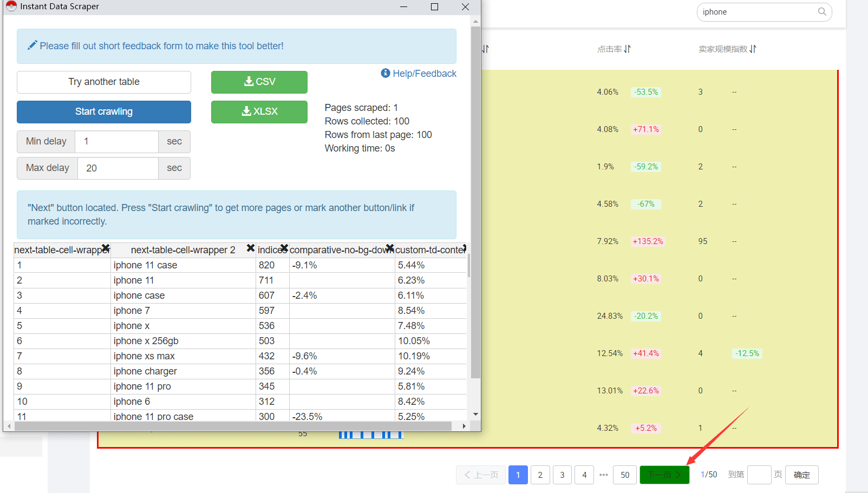Remove the indices column using X icon
Screen dimensions: 868x493
coord(284,248)
